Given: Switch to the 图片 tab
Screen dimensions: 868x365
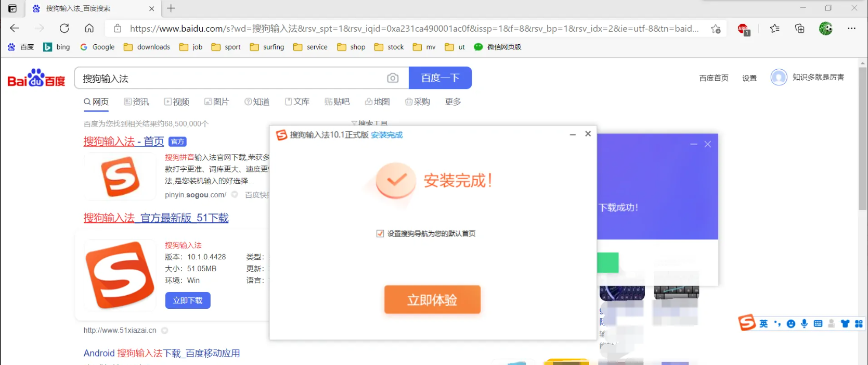Looking at the screenshot, I should 217,102.
